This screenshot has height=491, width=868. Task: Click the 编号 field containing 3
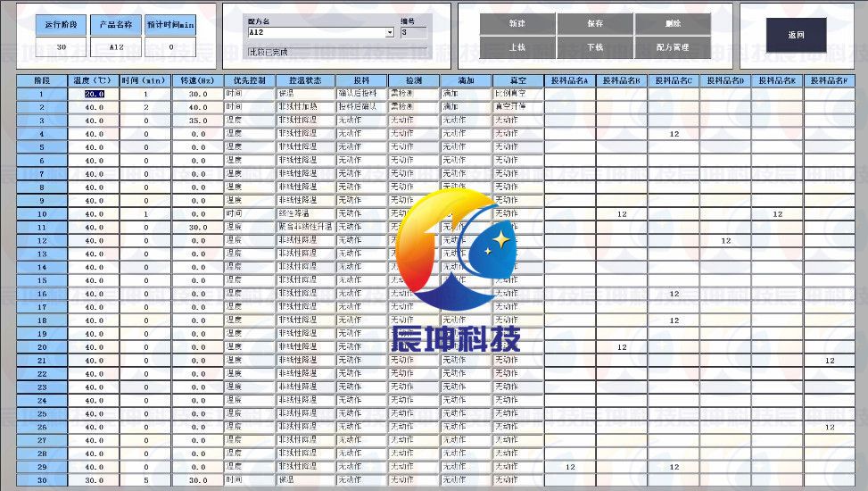tap(413, 33)
